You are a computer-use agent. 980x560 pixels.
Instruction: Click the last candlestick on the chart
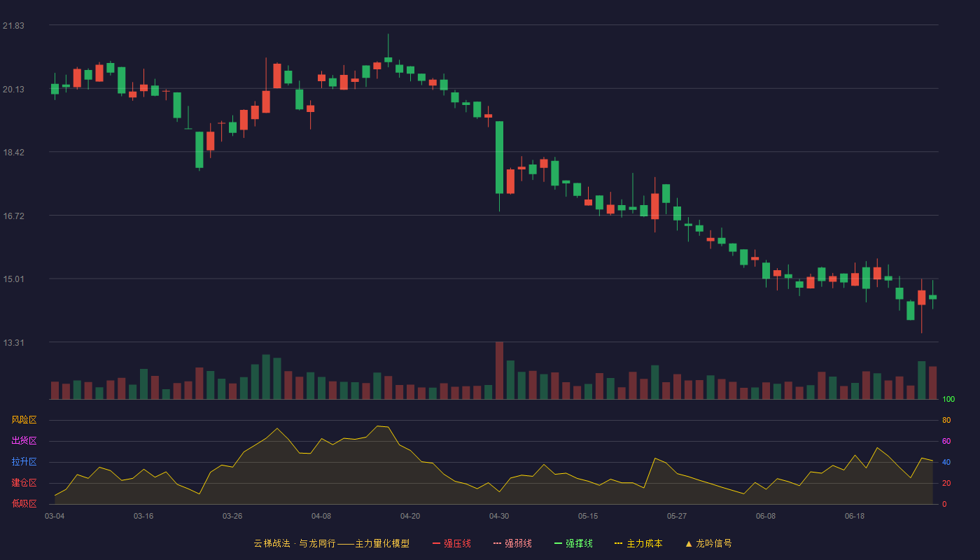932,297
